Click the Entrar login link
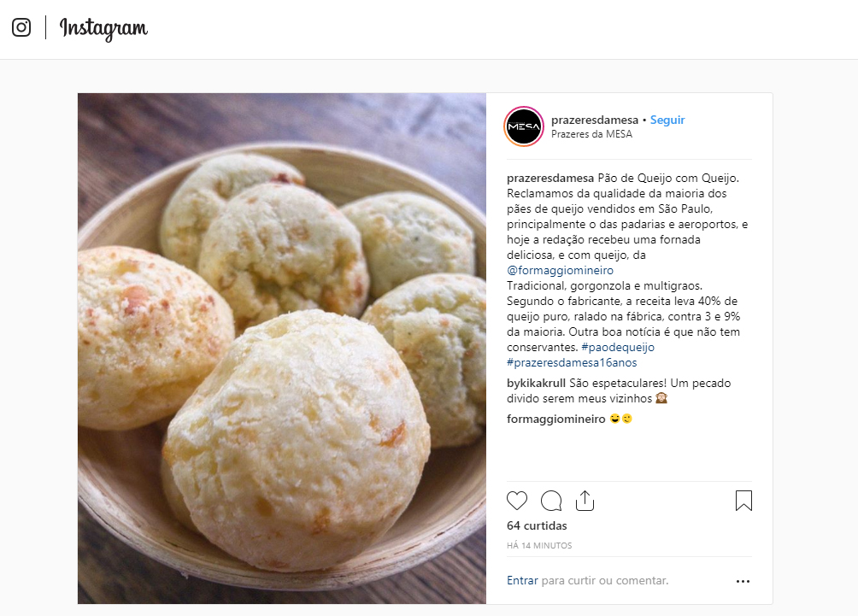 tap(522, 580)
